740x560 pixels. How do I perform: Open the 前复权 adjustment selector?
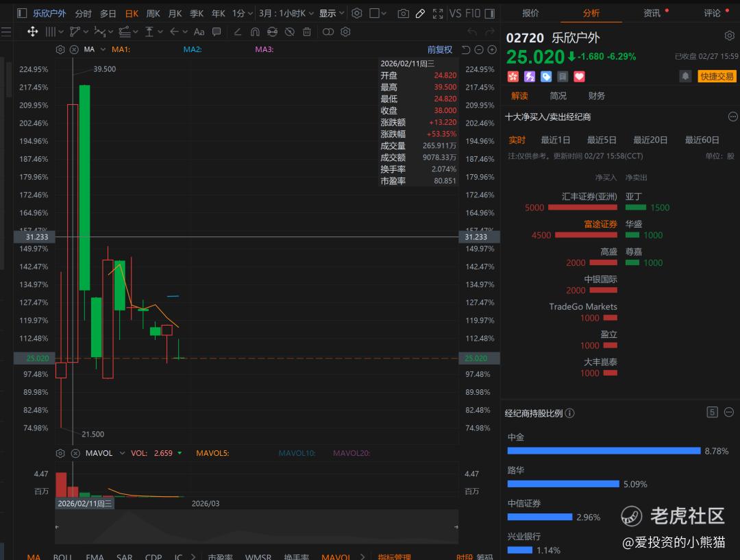click(439, 49)
